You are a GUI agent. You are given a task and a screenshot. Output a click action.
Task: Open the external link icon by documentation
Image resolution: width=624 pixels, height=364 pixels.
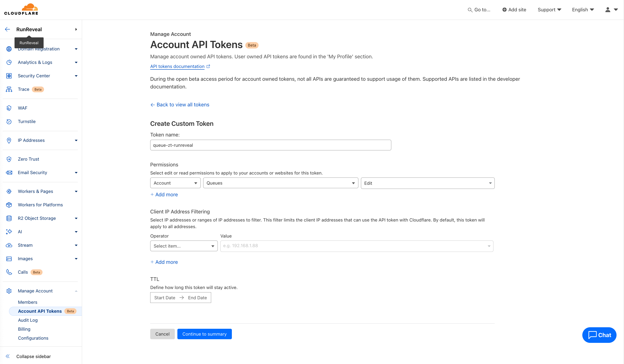(208, 66)
